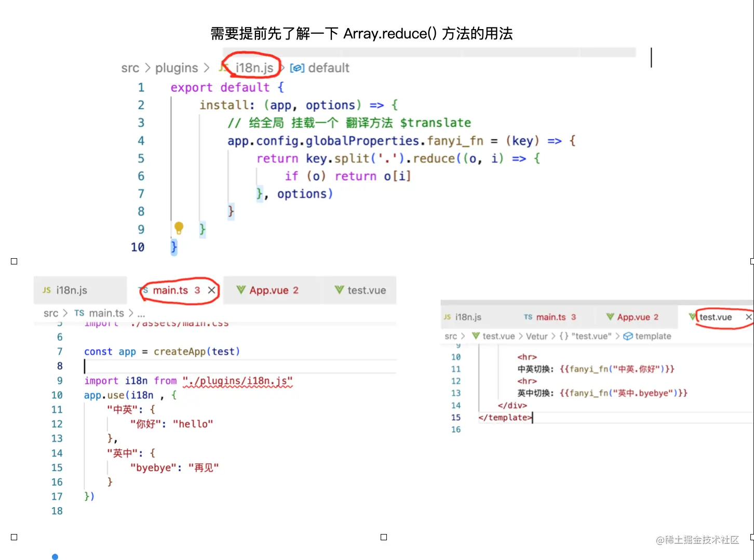Screen dimensions: 754x560
Task: Click the Vue icon on test.vue tab above main.ts code
Action: click(339, 290)
